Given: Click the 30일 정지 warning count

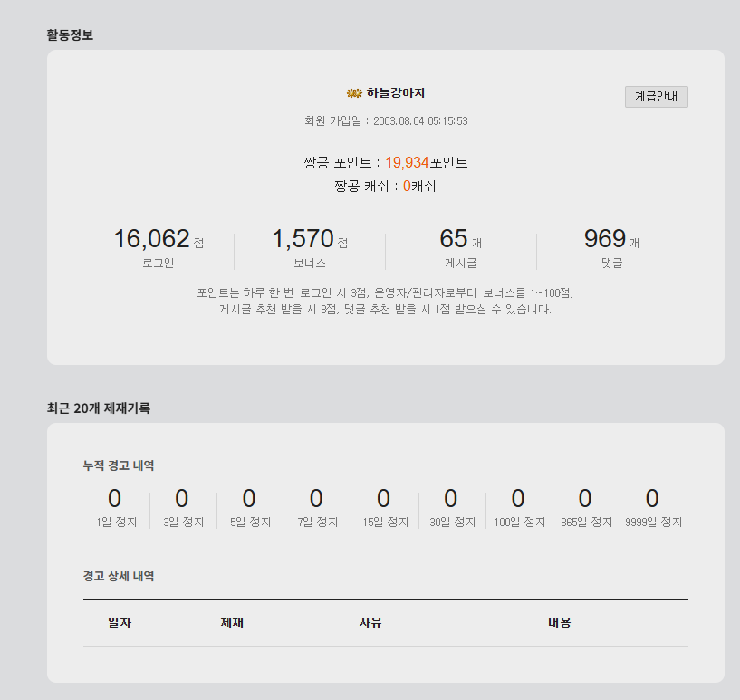Looking at the screenshot, I should tap(450, 499).
